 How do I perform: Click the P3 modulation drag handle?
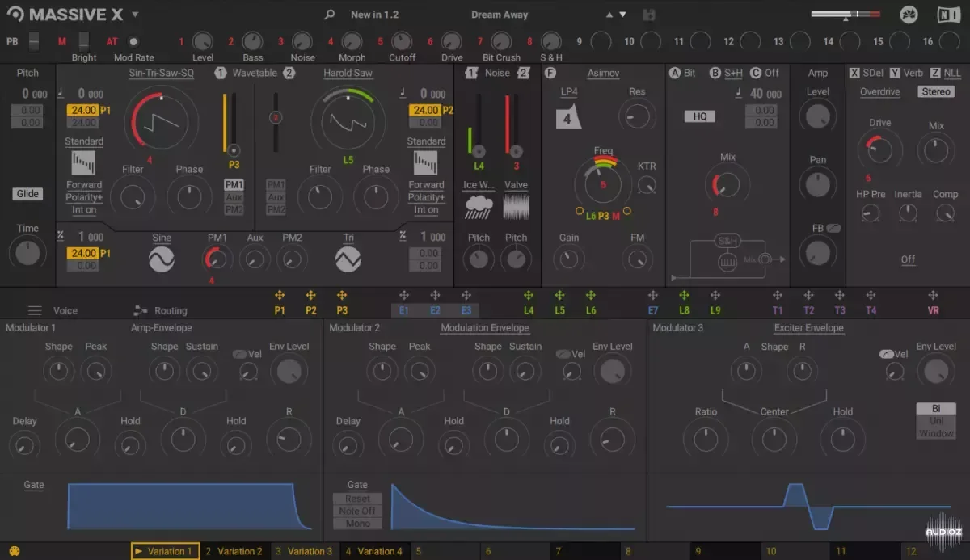point(342,296)
